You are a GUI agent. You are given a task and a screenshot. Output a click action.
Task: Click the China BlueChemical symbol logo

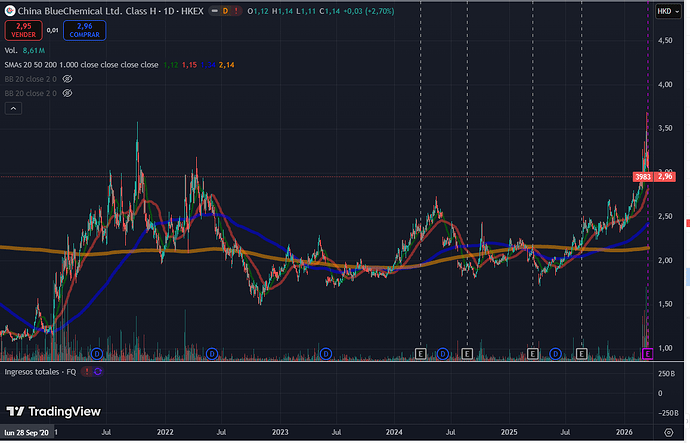pyautogui.click(x=9, y=12)
